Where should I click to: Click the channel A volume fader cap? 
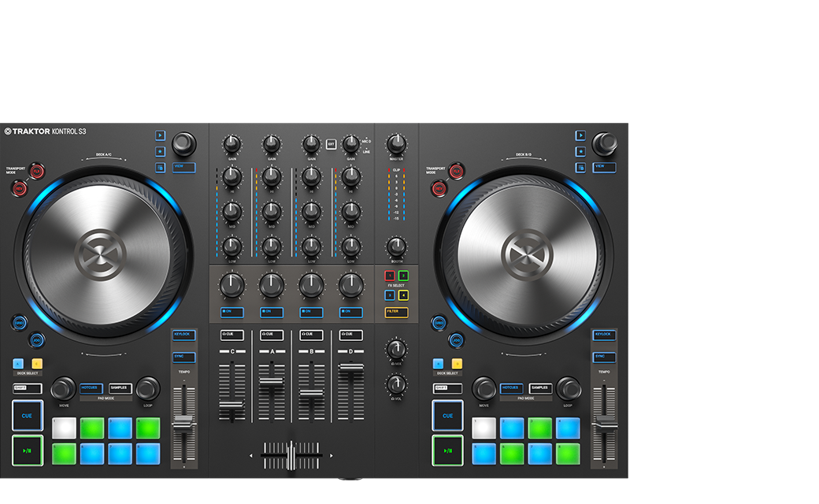(272, 382)
